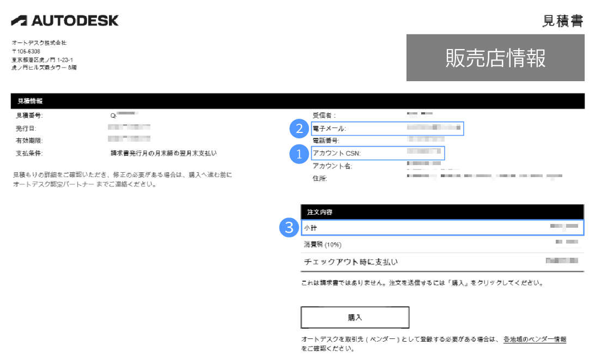601x364 pixels.
Task: Click the 虎ノ門ヒルズ森タワー address line
Action: coord(44,68)
